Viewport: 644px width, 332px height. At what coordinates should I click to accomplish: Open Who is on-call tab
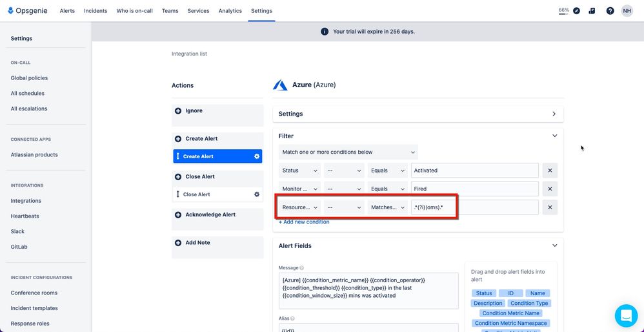click(135, 11)
